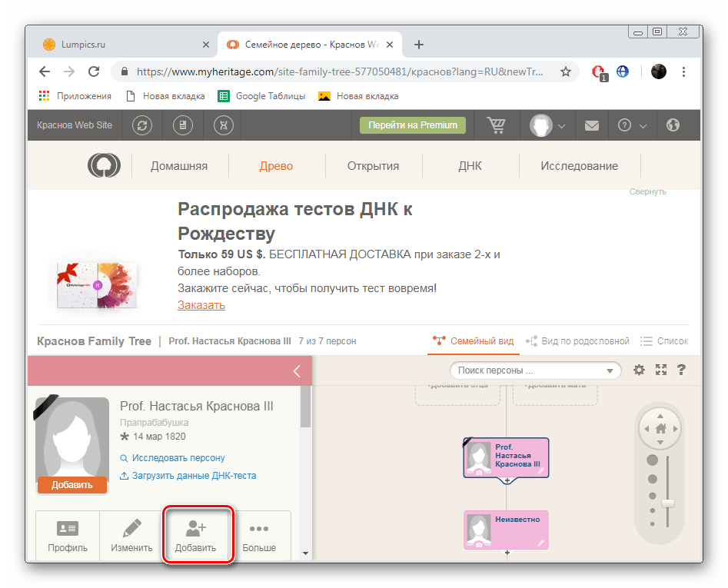Click the Перейти на Premium button
The width and height of the screenshot is (728, 588).
click(412, 125)
